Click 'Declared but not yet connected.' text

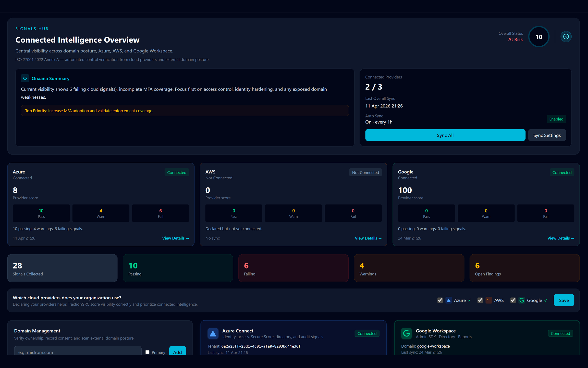coord(234,229)
